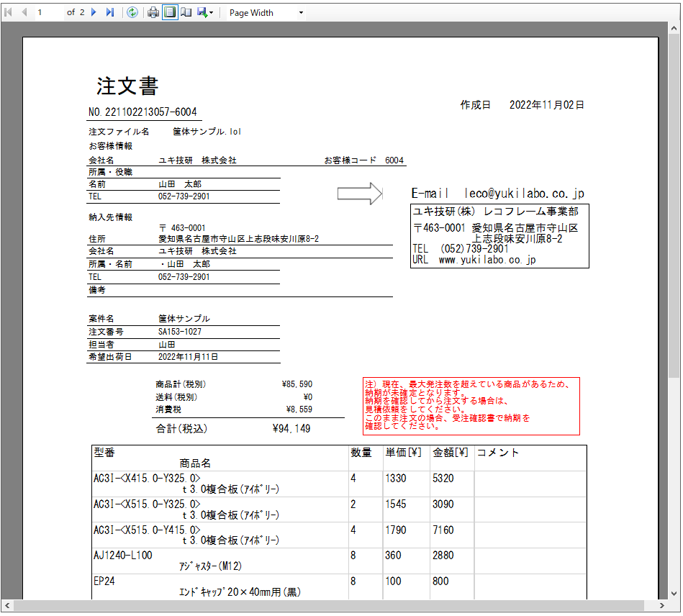683x616 pixels.
Task: Open the Page Width zoom dropdown
Action: point(301,13)
